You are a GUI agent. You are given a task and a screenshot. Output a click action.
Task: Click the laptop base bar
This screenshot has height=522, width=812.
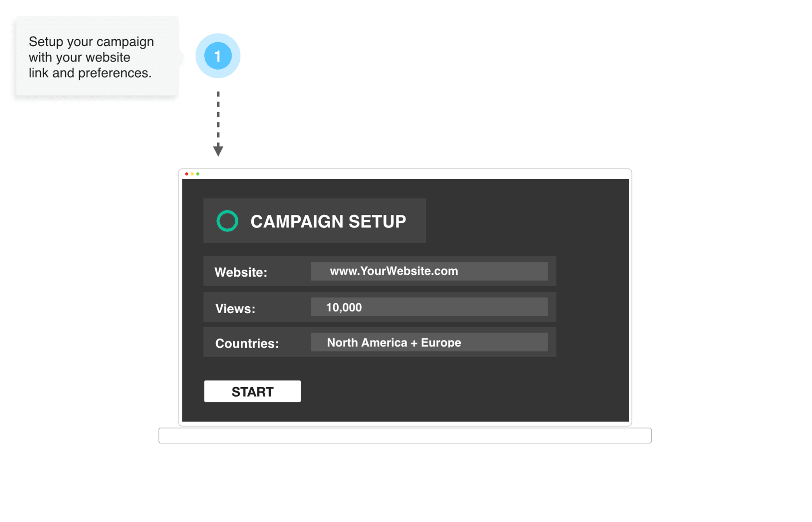point(405,435)
